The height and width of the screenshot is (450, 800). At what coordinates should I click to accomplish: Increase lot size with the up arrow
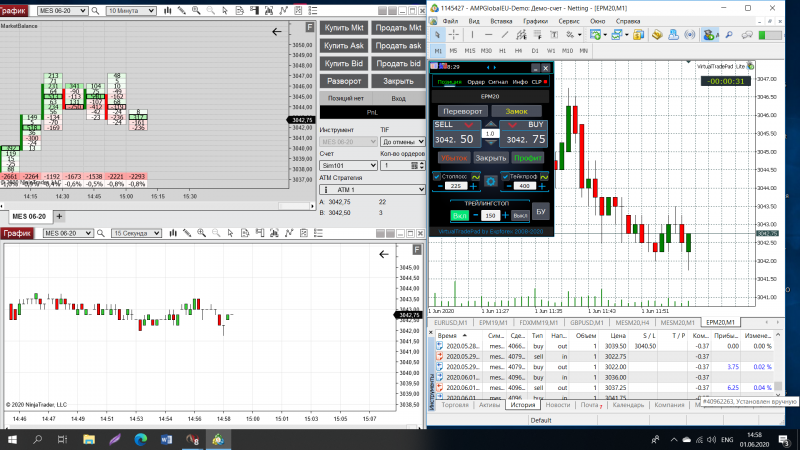tap(490, 124)
